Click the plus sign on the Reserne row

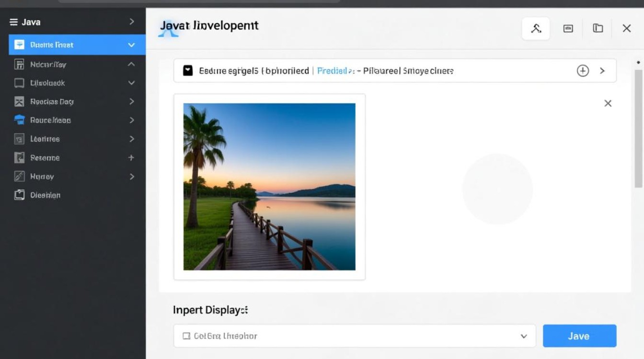[131, 157]
